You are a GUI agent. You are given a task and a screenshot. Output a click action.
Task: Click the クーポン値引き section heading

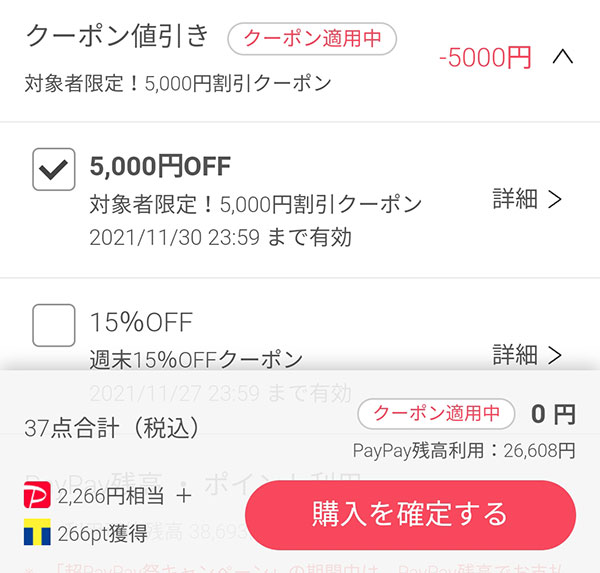pos(117,36)
